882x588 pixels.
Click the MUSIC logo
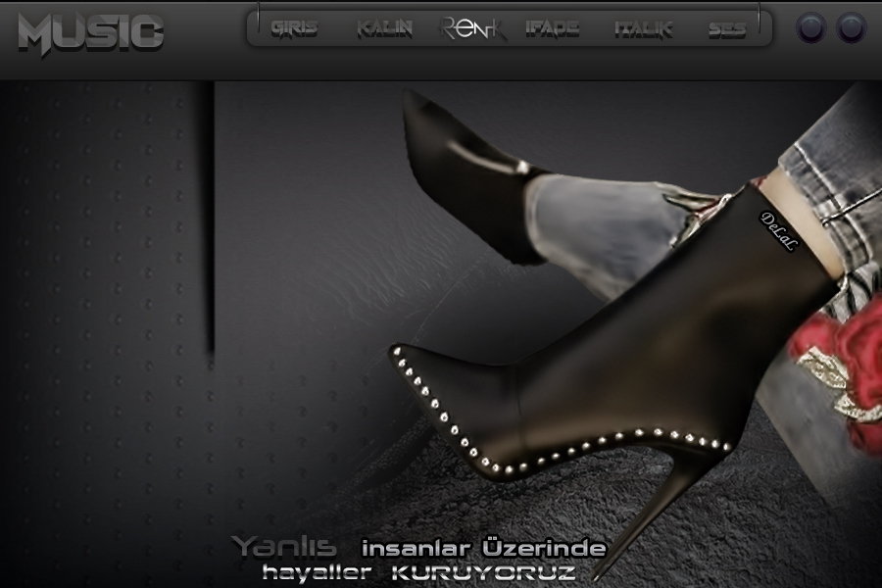click(90, 33)
